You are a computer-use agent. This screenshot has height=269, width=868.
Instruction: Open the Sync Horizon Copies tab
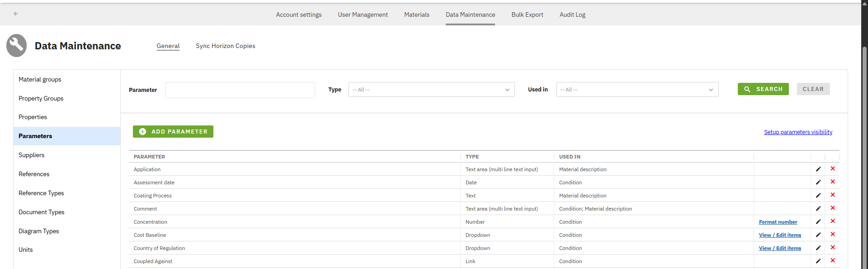tap(225, 46)
